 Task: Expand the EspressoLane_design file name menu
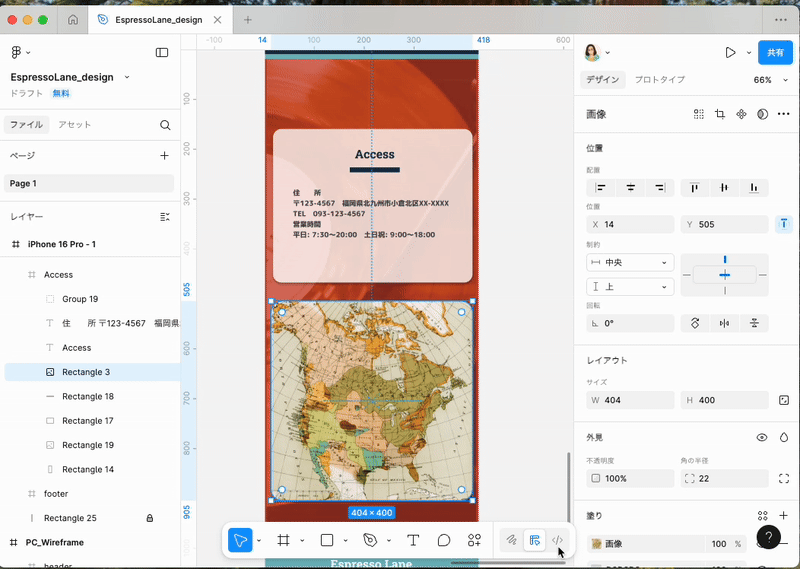pyautogui.click(x=127, y=77)
